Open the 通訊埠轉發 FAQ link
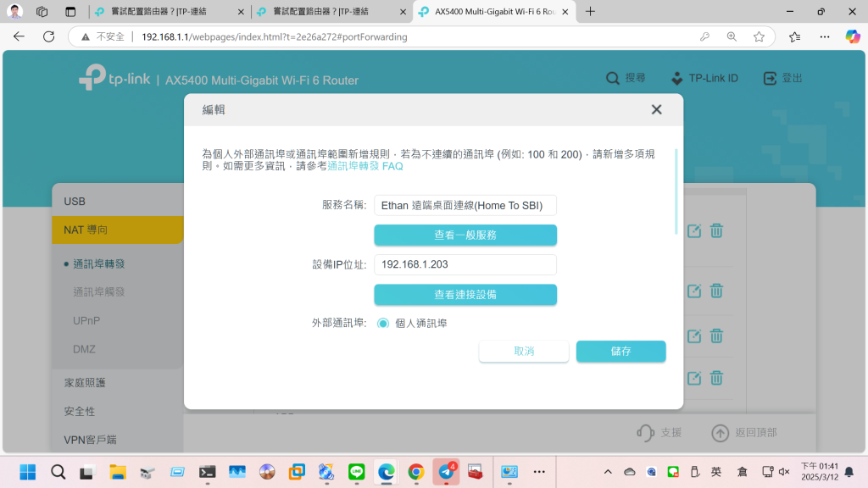Image resolution: width=868 pixels, height=488 pixels. [365, 166]
